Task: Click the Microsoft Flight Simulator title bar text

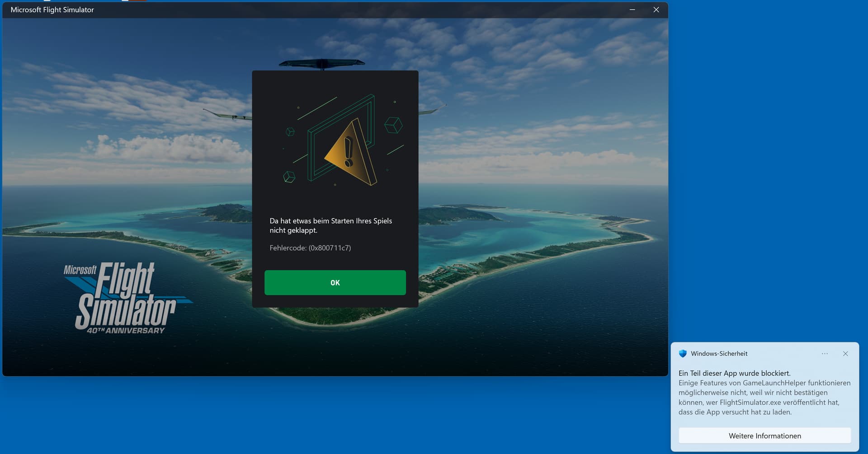Action: 52,9
